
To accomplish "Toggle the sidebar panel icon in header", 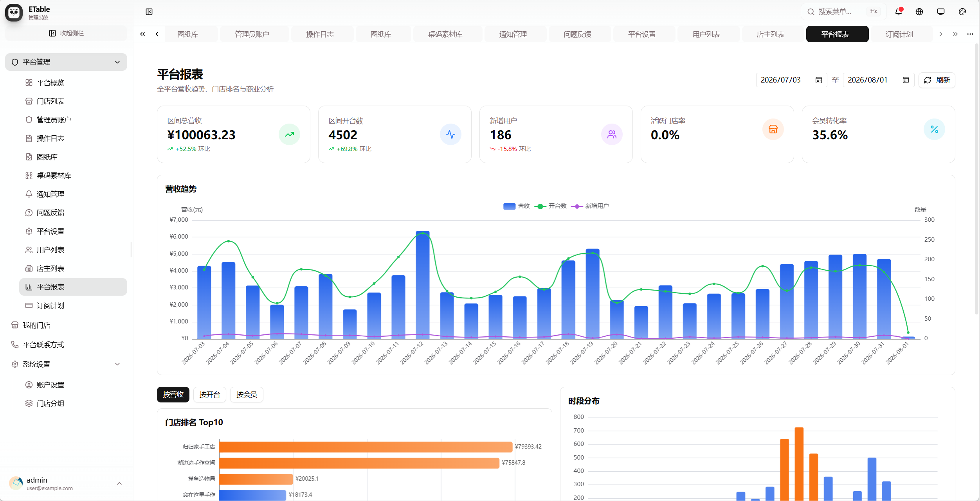I will [149, 12].
